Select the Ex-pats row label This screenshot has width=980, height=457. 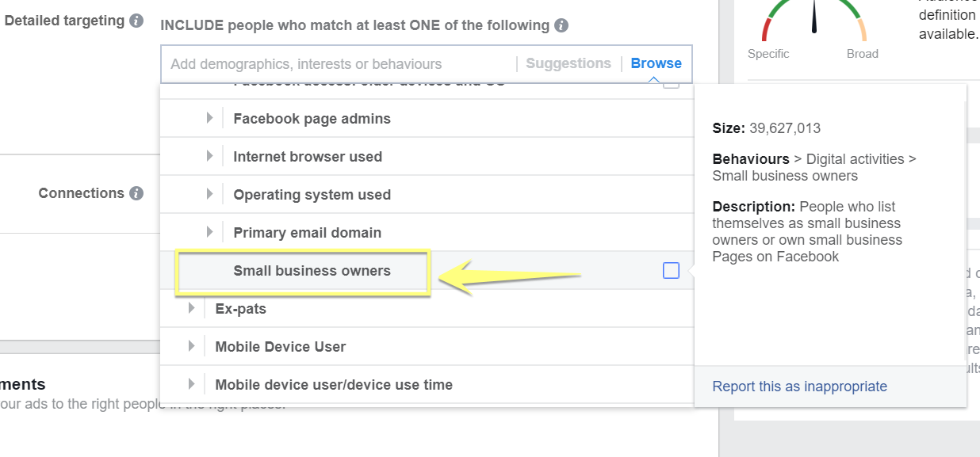tap(240, 309)
